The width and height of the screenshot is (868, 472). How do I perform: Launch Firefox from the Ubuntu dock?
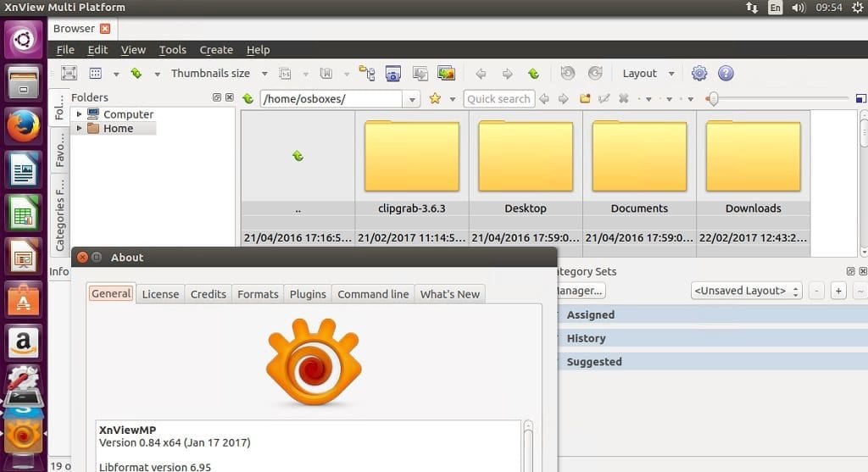pyautogui.click(x=23, y=126)
